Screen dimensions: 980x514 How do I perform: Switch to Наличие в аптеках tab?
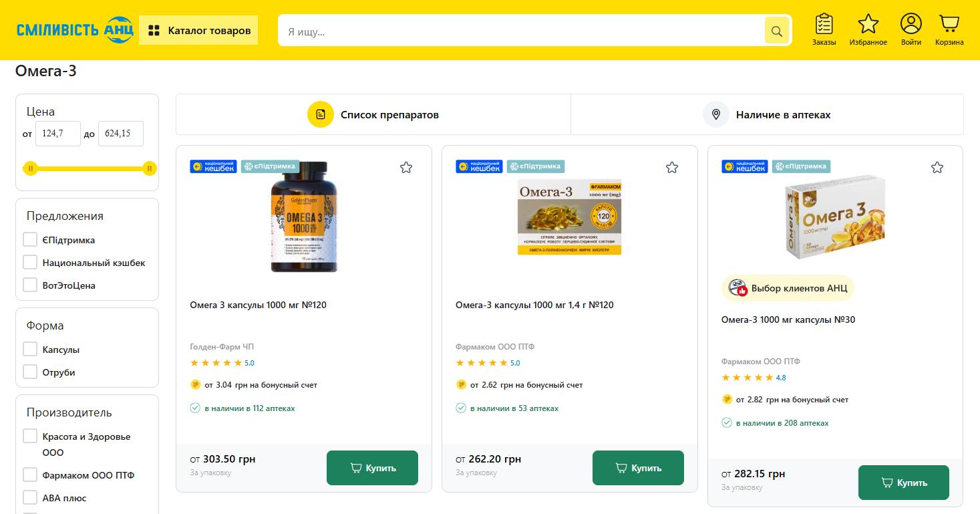tap(767, 114)
